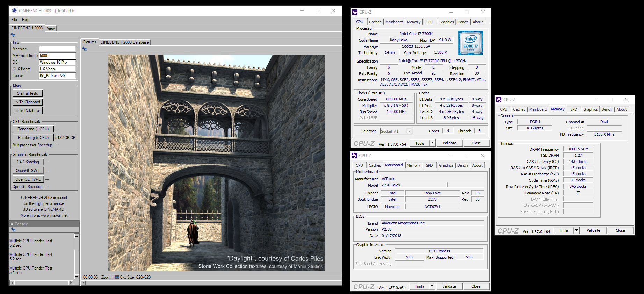644x294 pixels.
Task: Click the BIOS version P2.30 value
Action: [432, 229]
